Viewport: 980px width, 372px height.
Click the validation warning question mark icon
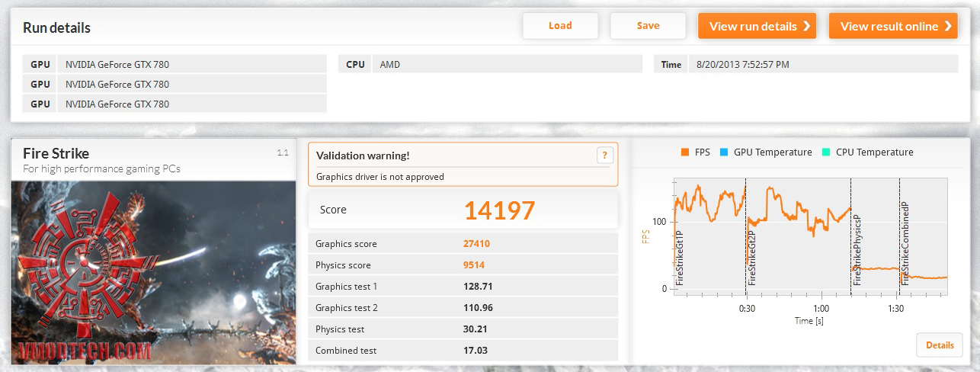(x=604, y=156)
